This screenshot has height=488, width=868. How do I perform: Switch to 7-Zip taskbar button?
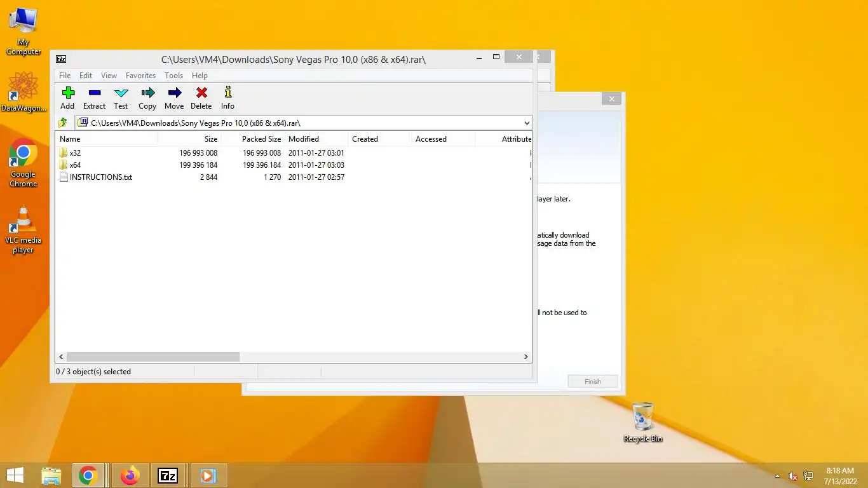pyautogui.click(x=168, y=475)
